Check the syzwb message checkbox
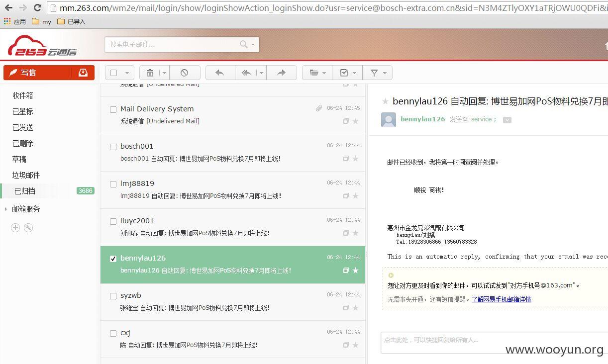608x364 pixels. tap(113, 296)
